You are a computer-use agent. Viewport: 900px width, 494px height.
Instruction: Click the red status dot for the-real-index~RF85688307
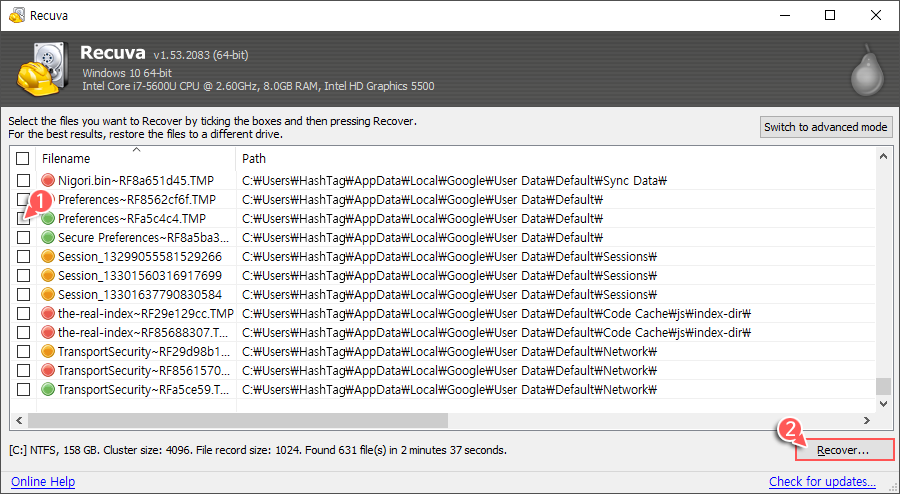[x=48, y=333]
